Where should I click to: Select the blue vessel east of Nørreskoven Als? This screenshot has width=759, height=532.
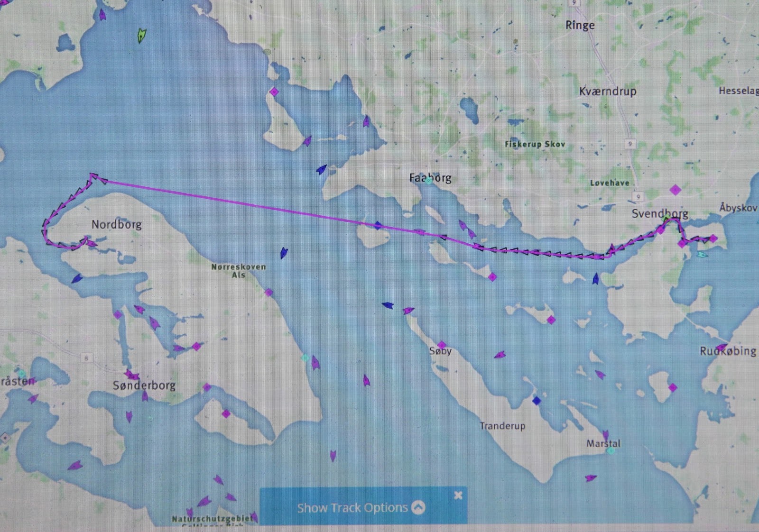point(284,253)
